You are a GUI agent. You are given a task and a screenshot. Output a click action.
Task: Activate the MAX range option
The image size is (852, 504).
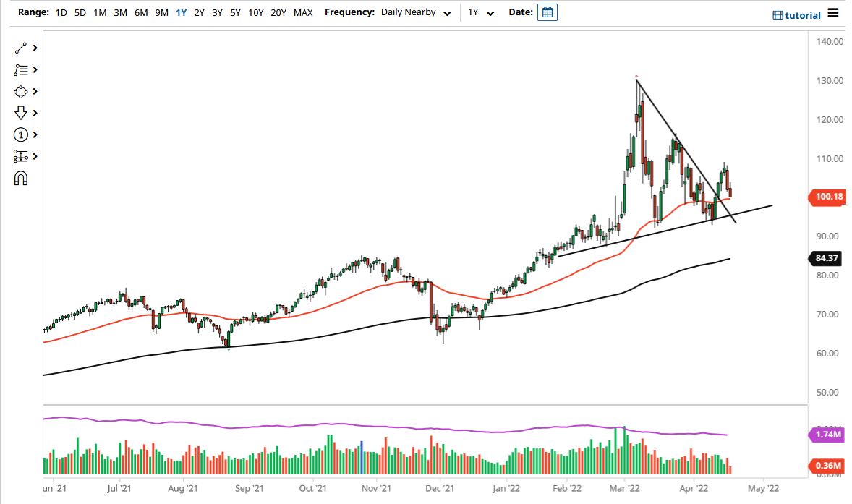(x=303, y=12)
